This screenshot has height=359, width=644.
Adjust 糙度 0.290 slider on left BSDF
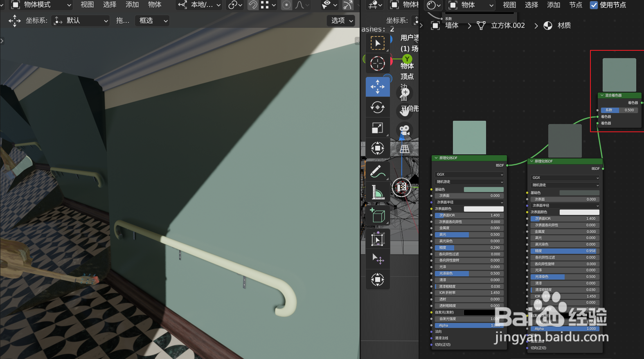[x=469, y=248]
